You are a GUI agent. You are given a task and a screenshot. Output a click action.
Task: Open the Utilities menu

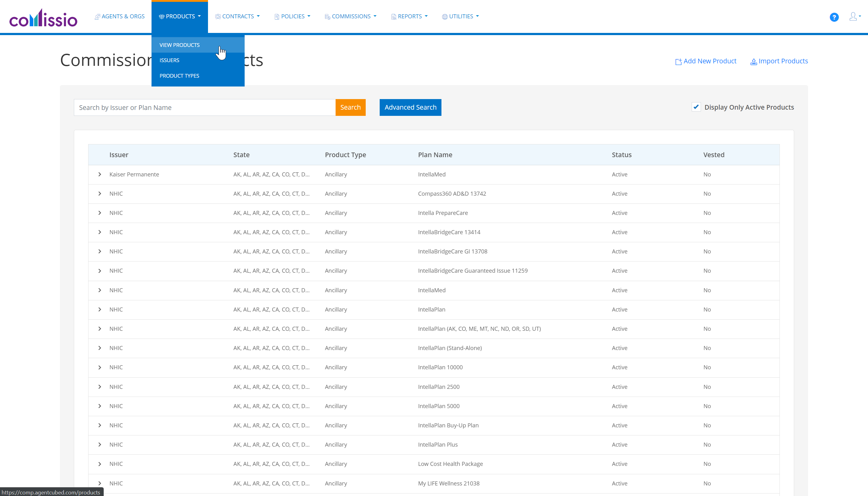point(461,16)
